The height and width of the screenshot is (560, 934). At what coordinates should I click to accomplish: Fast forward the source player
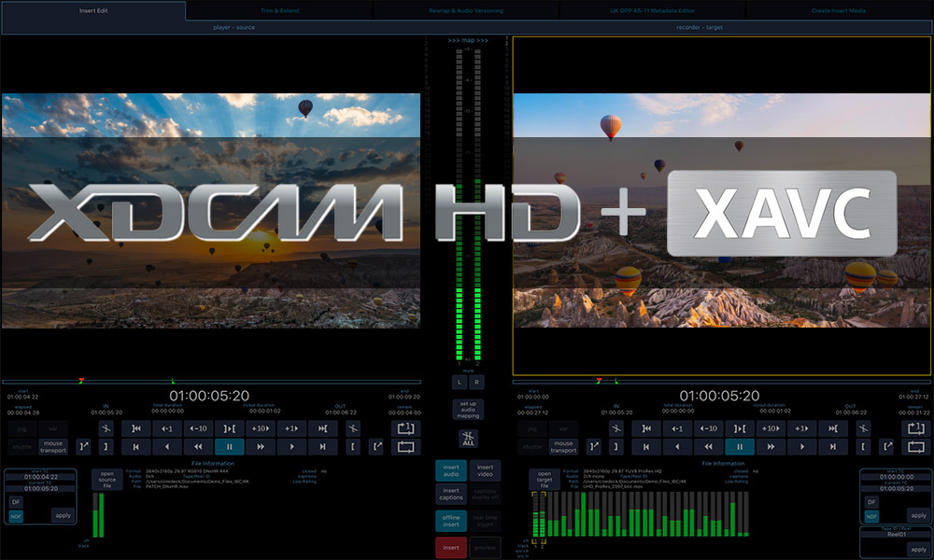[x=261, y=446]
